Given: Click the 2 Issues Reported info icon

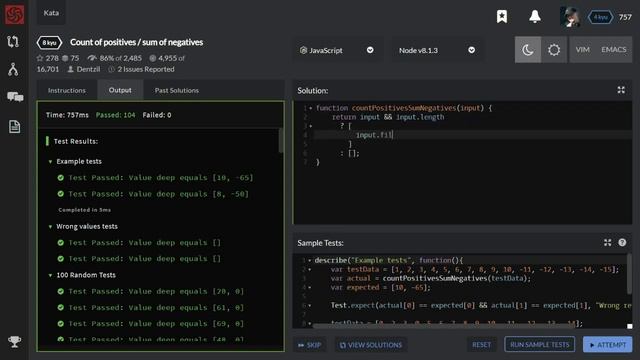Looking at the screenshot, I should 111,69.
